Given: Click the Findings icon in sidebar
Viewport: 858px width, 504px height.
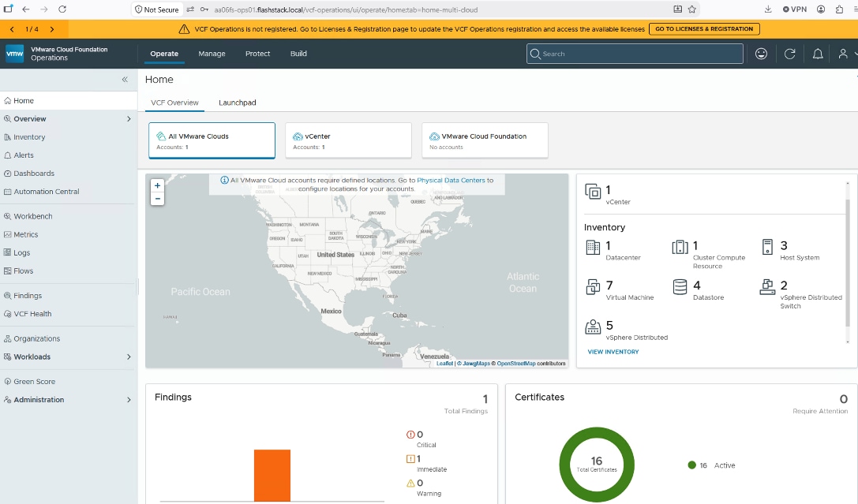Looking at the screenshot, I should [x=8, y=296].
